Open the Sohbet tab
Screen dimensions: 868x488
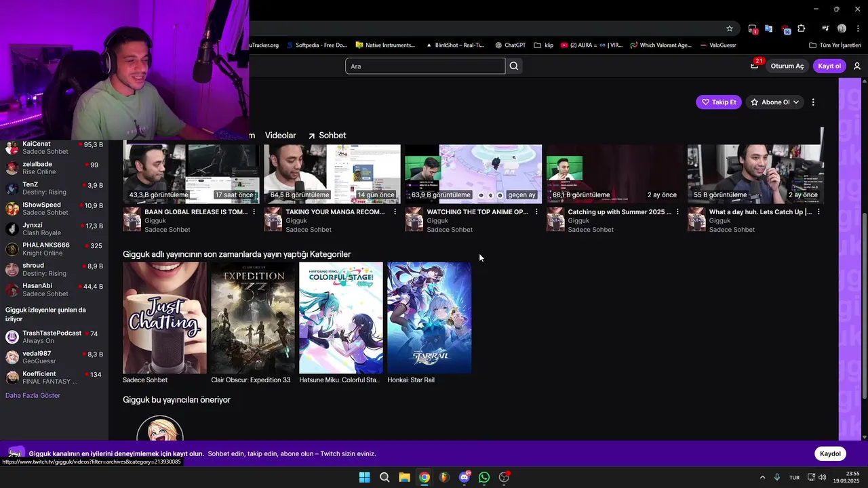point(327,136)
